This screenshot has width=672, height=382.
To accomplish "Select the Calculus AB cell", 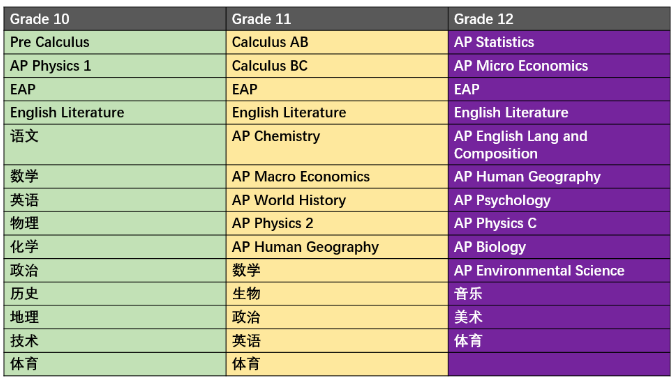I will (x=337, y=42).
